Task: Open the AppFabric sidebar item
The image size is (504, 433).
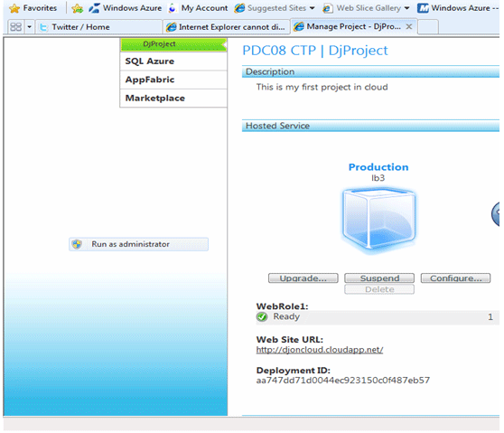Action: point(173,80)
